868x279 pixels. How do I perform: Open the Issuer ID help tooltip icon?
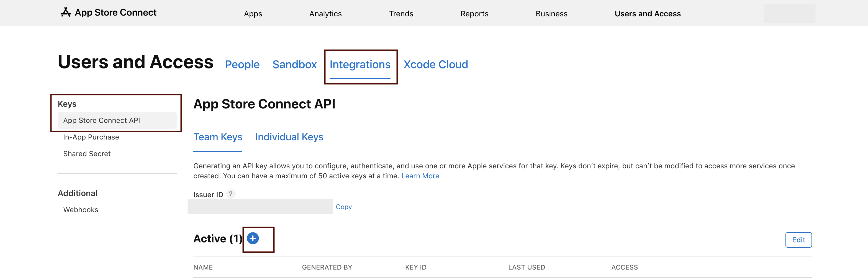[x=231, y=194]
